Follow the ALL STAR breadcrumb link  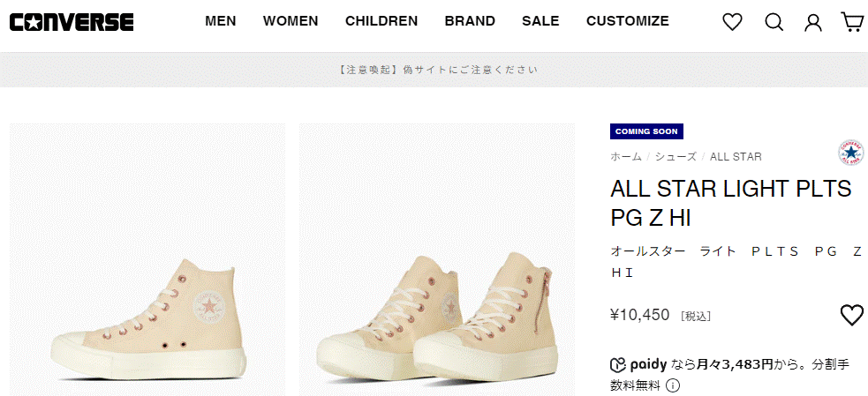tap(736, 157)
